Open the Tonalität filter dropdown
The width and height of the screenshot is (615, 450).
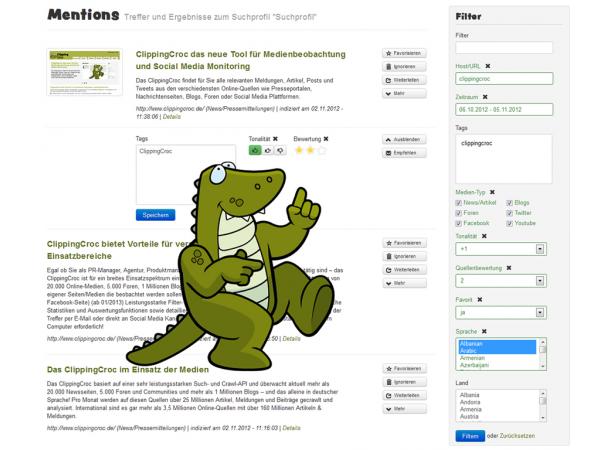point(501,249)
